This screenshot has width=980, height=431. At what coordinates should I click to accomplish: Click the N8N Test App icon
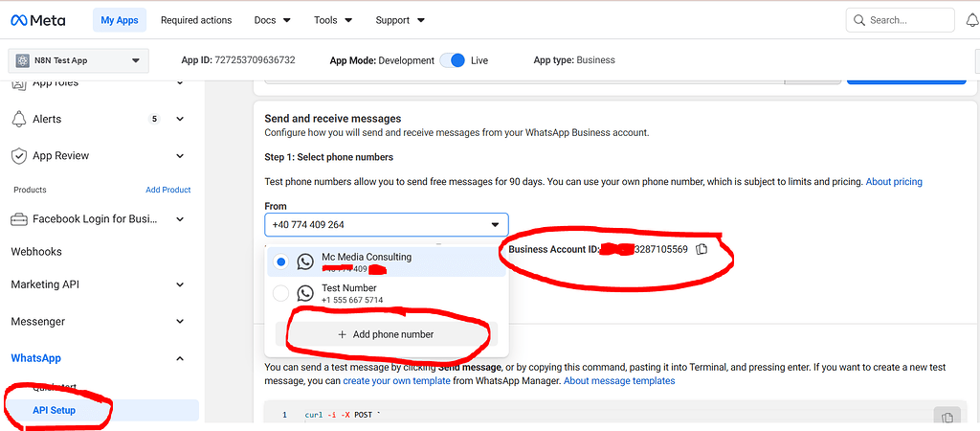coord(23,60)
